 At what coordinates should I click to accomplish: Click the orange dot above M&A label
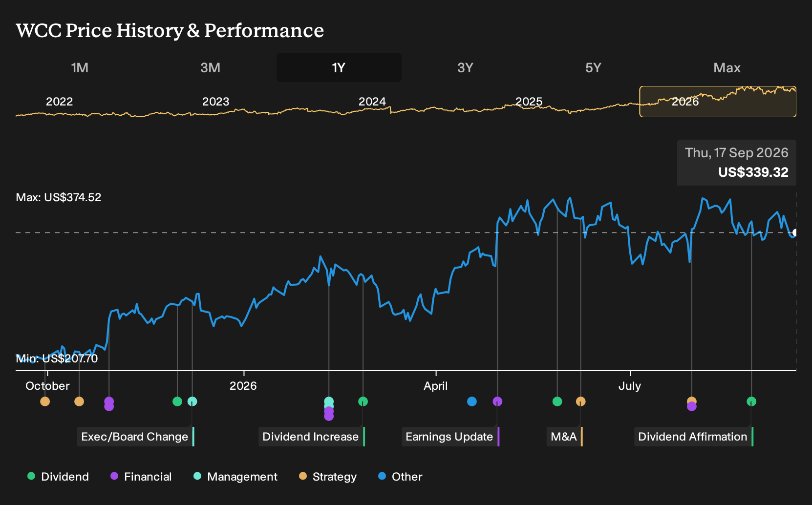(x=580, y=401)
